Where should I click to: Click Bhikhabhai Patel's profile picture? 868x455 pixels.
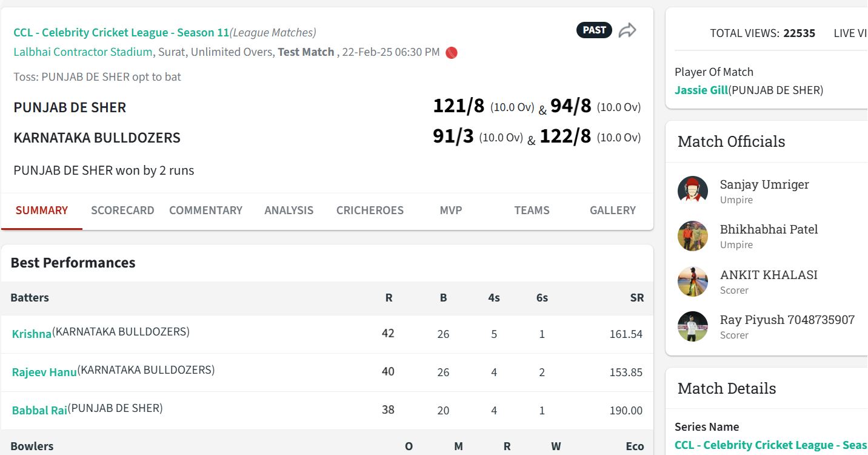coord(693,236)
